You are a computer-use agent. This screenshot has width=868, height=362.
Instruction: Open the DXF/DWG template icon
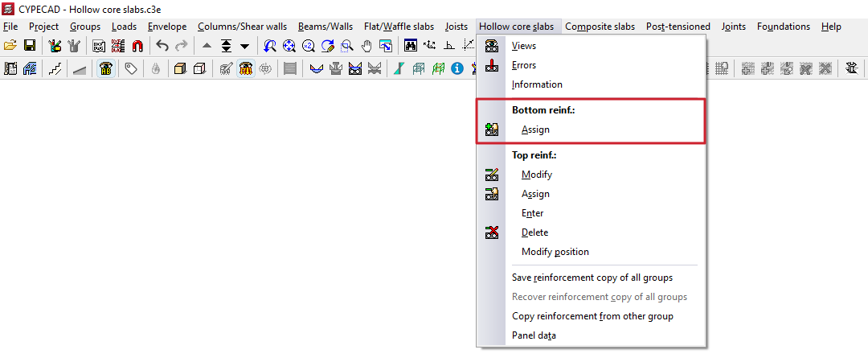[x=99, y=46]
